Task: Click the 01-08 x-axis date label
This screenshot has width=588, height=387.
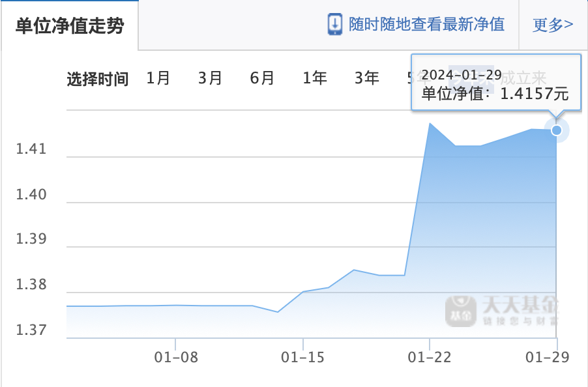Action: [x=176, y=357]
